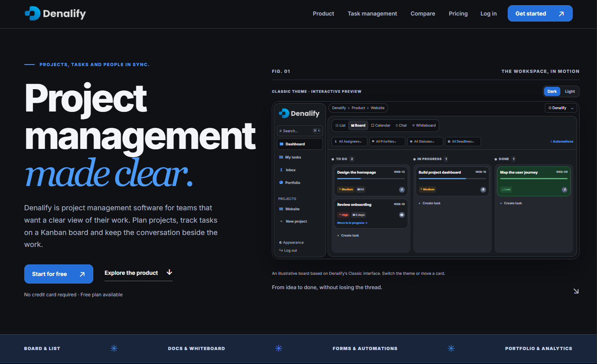Open the Denalify workspace switcher dropdown

[x=561, y=108]
